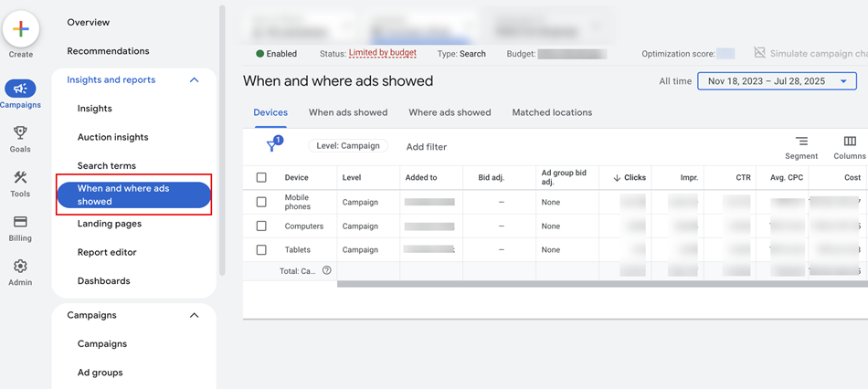
Task: Tick the select-all checkbox in table header
Action: click(261, 178)
